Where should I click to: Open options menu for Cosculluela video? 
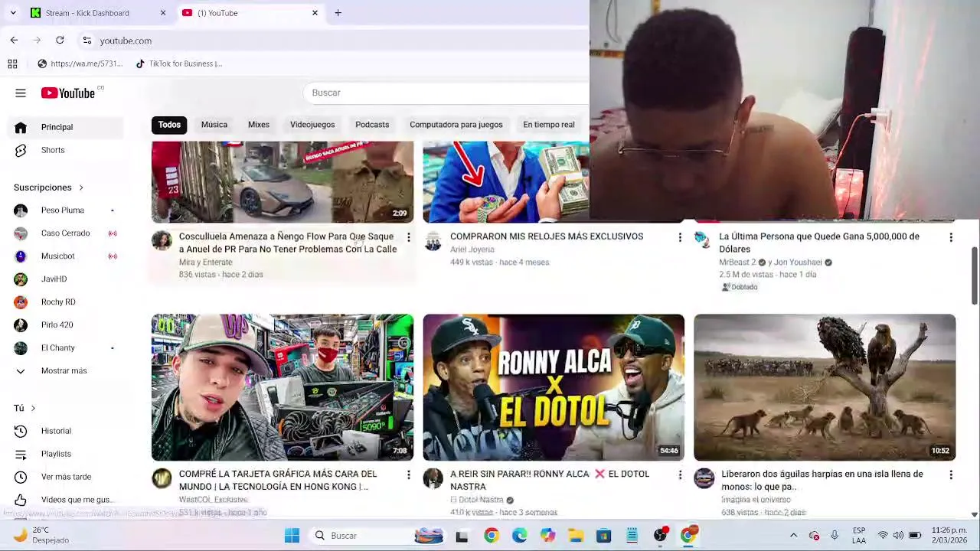(409, 238)
